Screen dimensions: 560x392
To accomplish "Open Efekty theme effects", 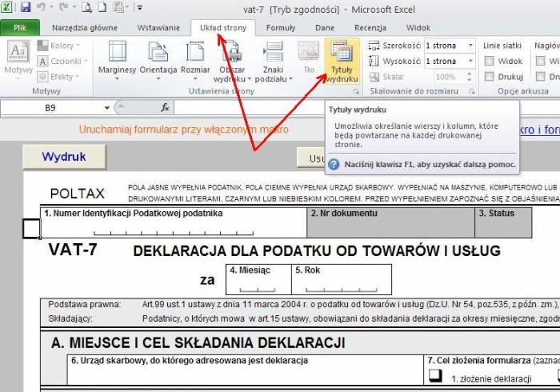I will 59,77.
